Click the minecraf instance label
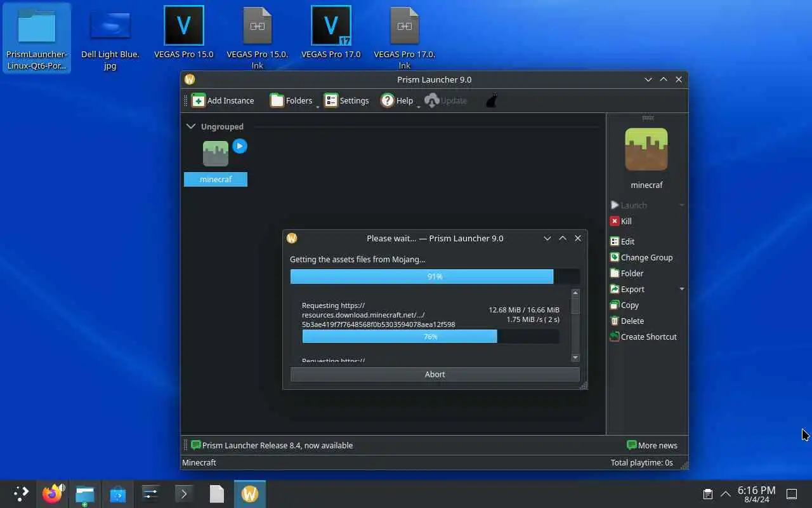This screenshot has height=508, width=812. pos(216,179)
